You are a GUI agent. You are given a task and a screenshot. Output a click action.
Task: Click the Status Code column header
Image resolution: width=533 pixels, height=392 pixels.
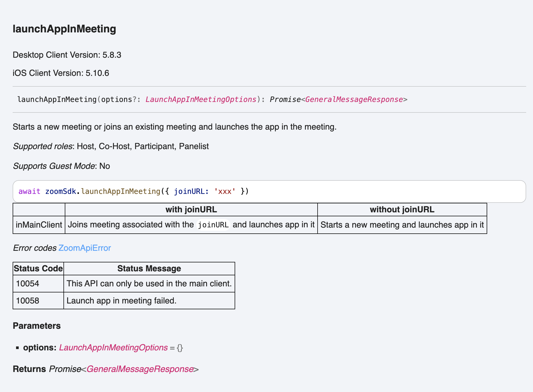pos(38,269)
